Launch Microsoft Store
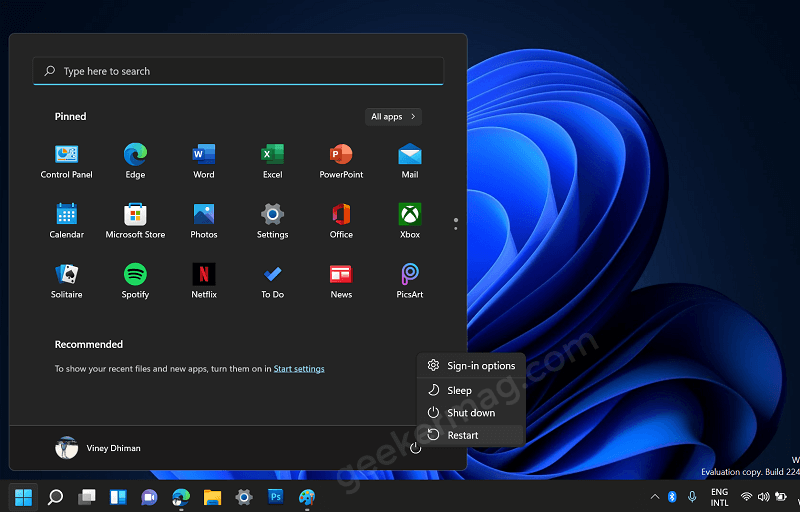 point(135,221)
